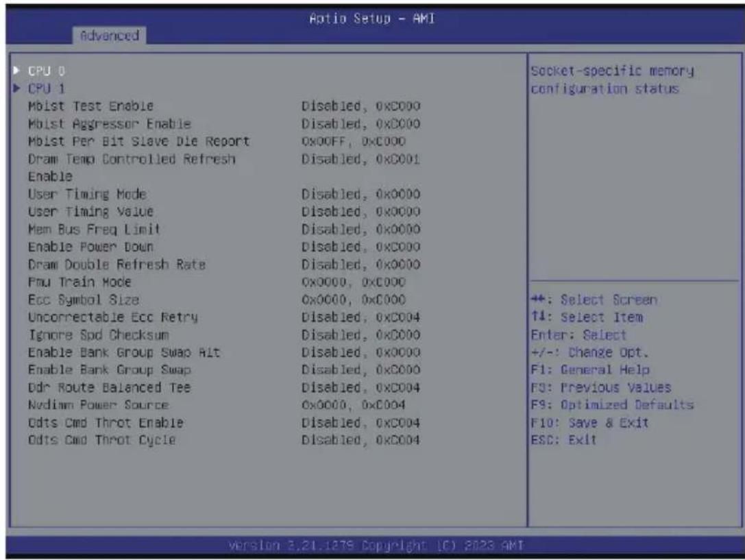Click the Mbist Aggressor Enable value
The image size is (745, 560).
click(x=361, y=123)
